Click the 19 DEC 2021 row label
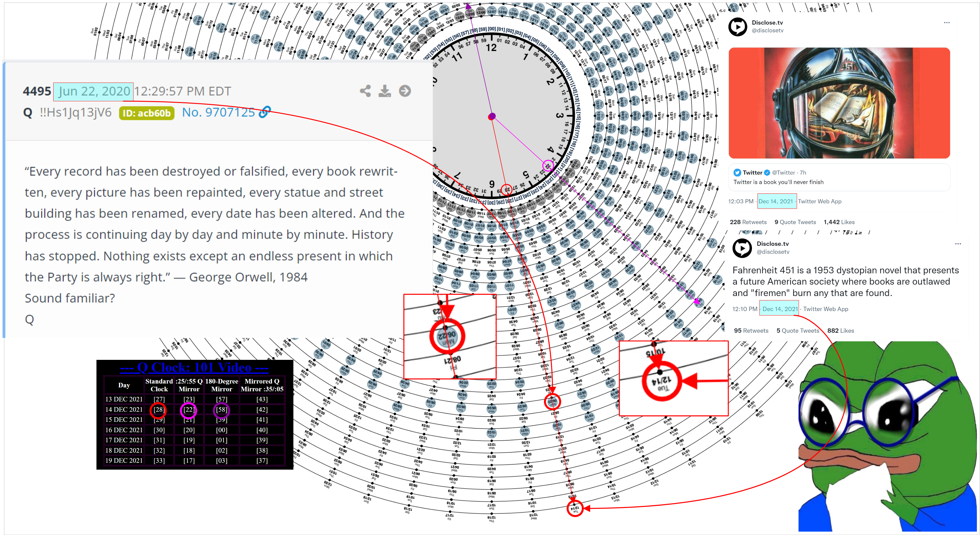Image resolution: width=980 pixels, height=535 pixels. pos(124,460)
